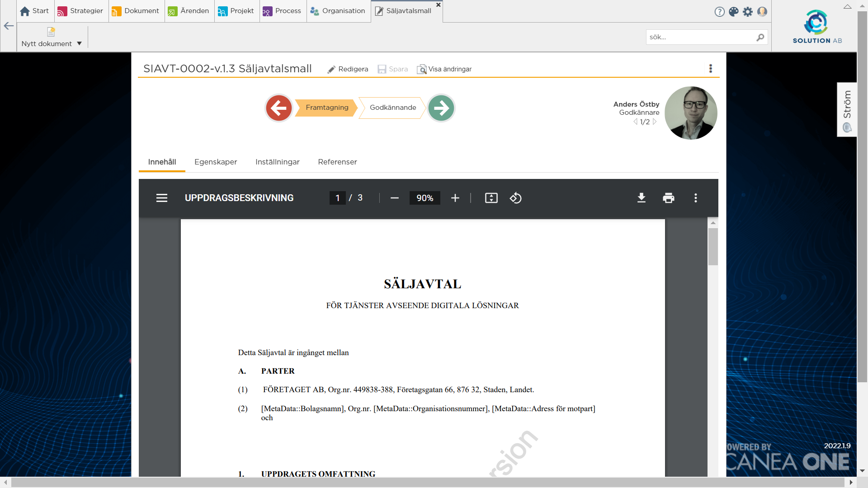Close the Säljavtalsmall tab

[438, 5]
